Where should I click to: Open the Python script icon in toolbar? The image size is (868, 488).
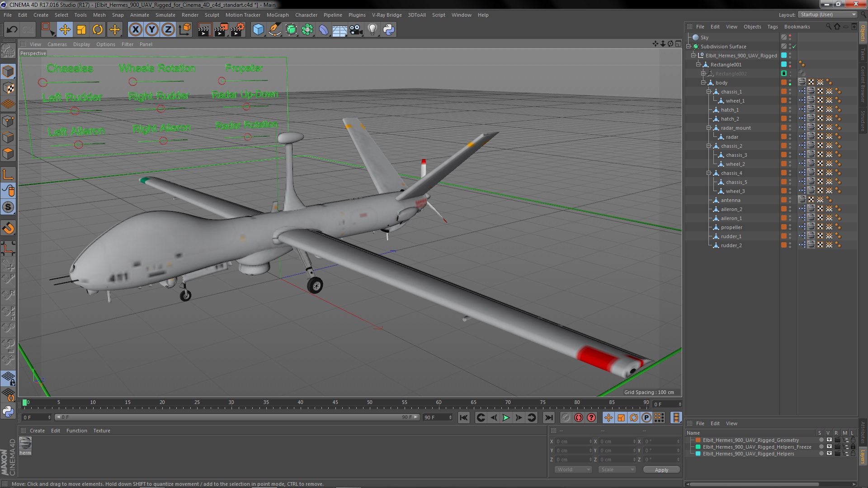point(389,30)
